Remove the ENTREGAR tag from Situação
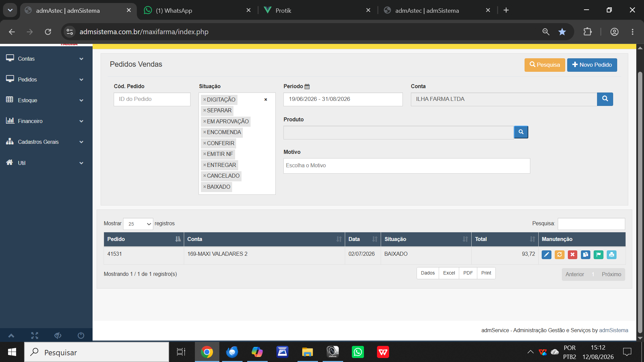644x362 pixels. coord(204,165)
